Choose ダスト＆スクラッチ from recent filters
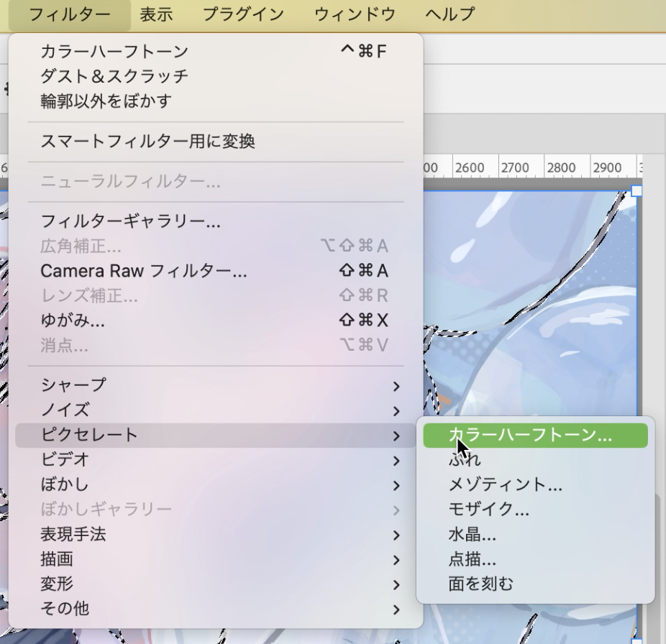The width and height of the screenshot is (666, 644). [216, 76]
